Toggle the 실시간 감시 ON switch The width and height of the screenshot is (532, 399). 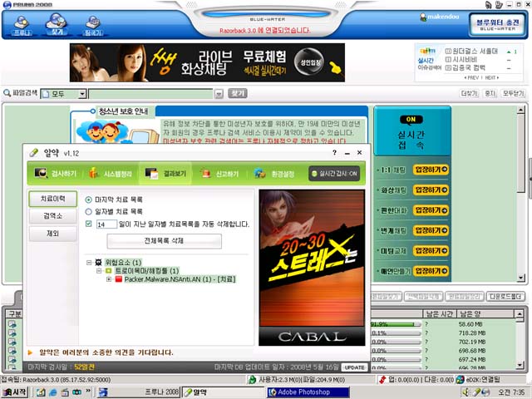point(334,174)
